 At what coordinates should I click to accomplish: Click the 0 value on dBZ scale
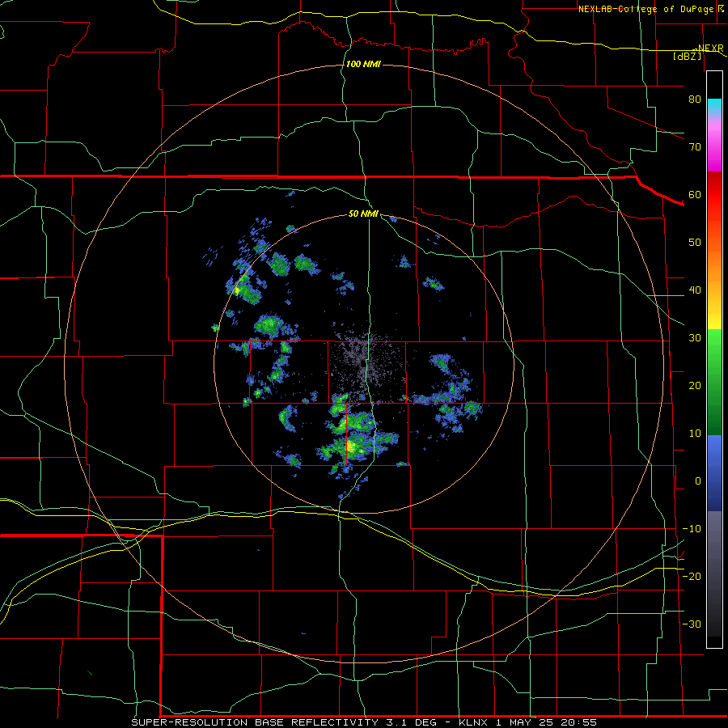[698, 481]
